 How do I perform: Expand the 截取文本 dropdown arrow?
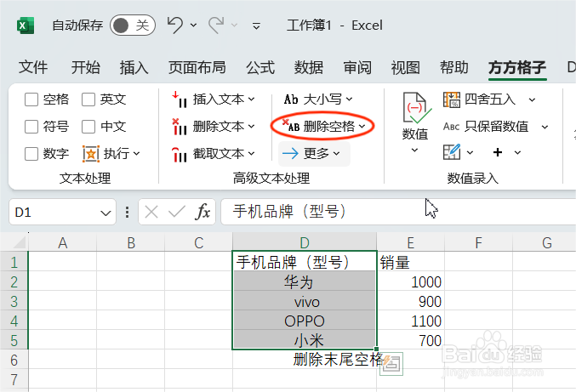(251, 153)
